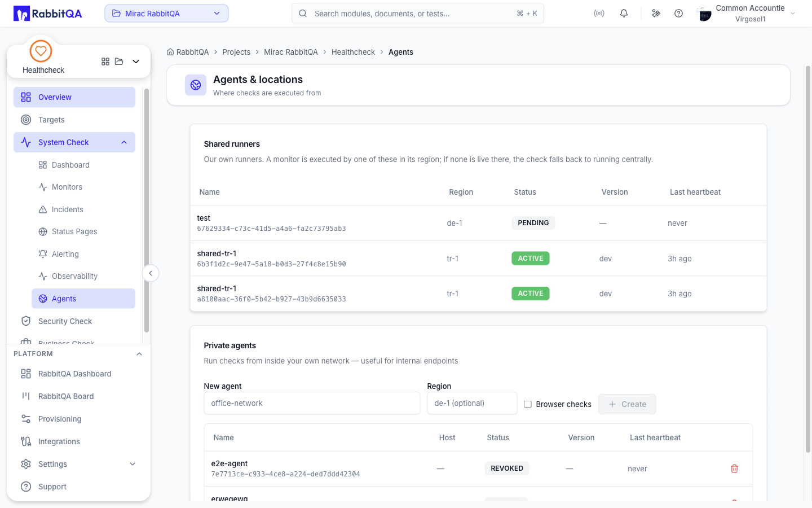Click the Provisioning sliders icon
Image resolution: width=812 pixels, height=508 pixels.
[x=26, y=419]
